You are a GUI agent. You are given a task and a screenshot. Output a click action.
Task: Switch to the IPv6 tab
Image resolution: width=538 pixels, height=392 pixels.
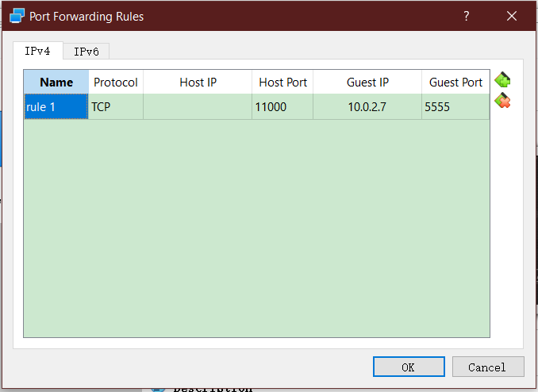86,52
